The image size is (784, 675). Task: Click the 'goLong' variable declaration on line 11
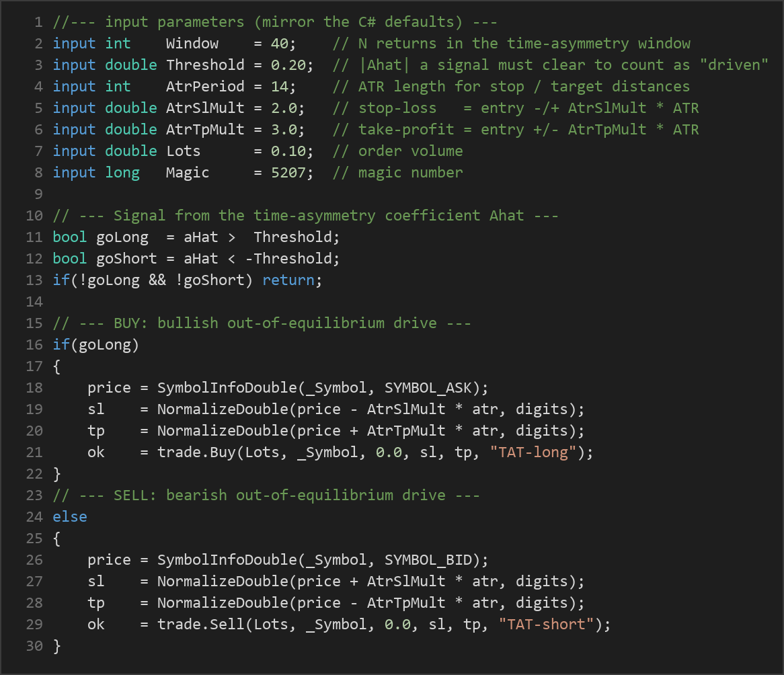click(122, 237)
